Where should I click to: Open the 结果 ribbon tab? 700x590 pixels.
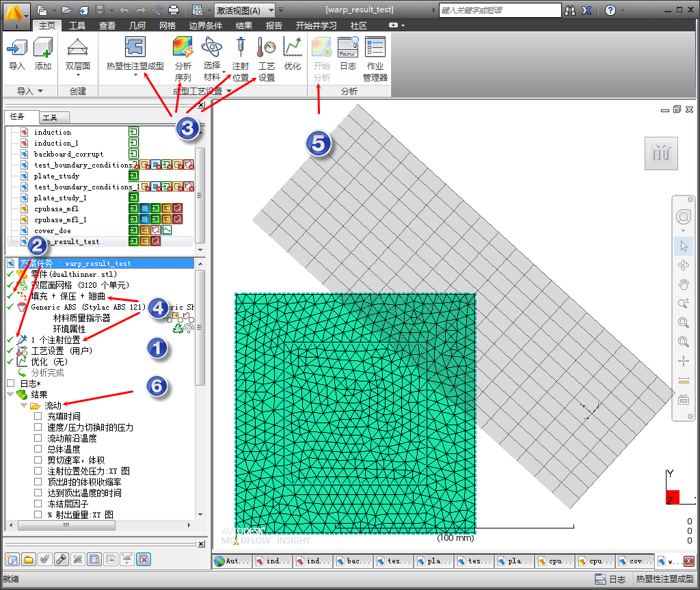[x=244, y=25]
